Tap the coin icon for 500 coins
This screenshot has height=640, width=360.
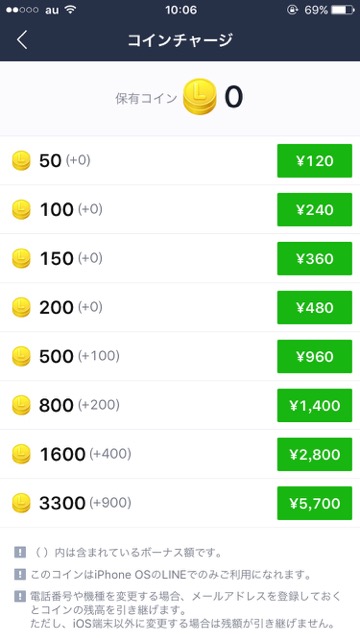pyautogui.click(x=21, y=356)
